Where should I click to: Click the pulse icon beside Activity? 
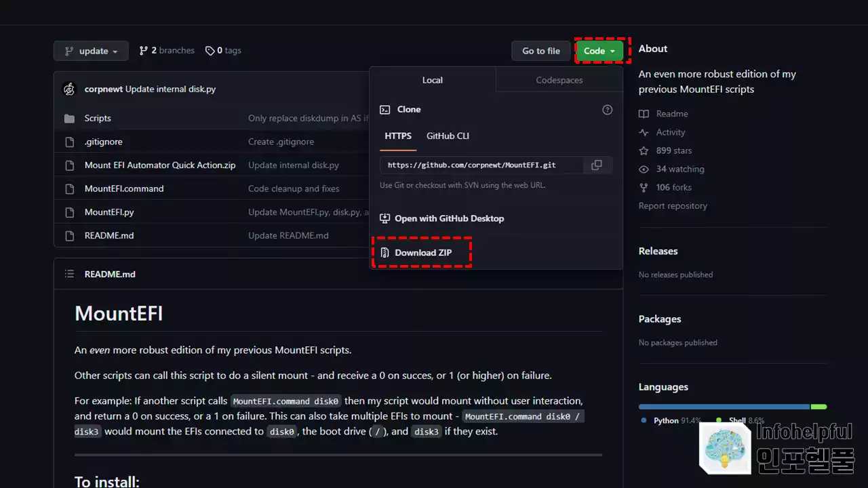[644, 132]
